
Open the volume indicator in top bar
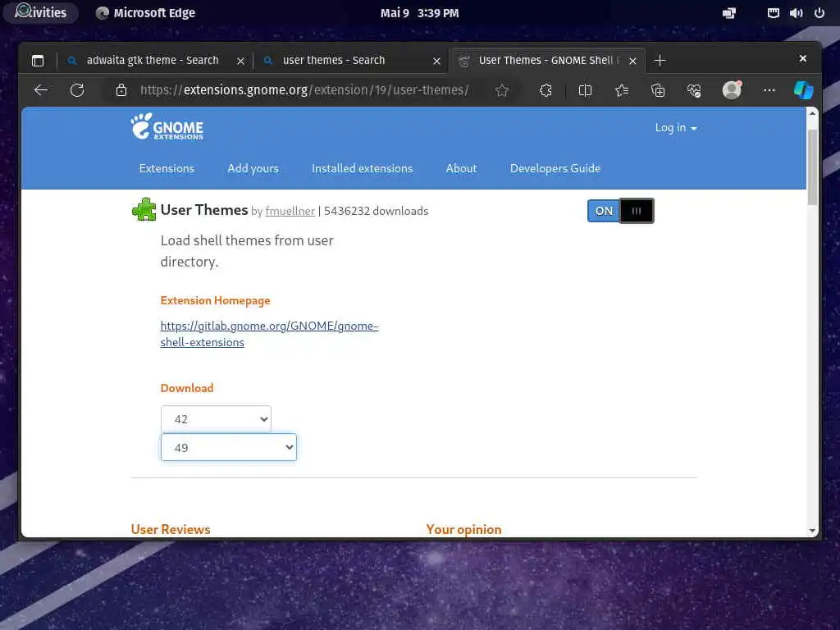tap(796, 13)
